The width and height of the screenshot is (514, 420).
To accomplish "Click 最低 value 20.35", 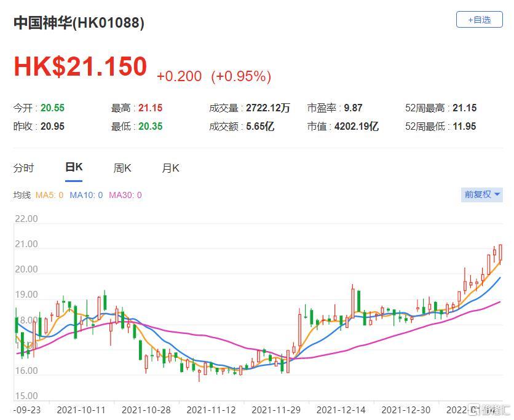I will tap(150, 126).
